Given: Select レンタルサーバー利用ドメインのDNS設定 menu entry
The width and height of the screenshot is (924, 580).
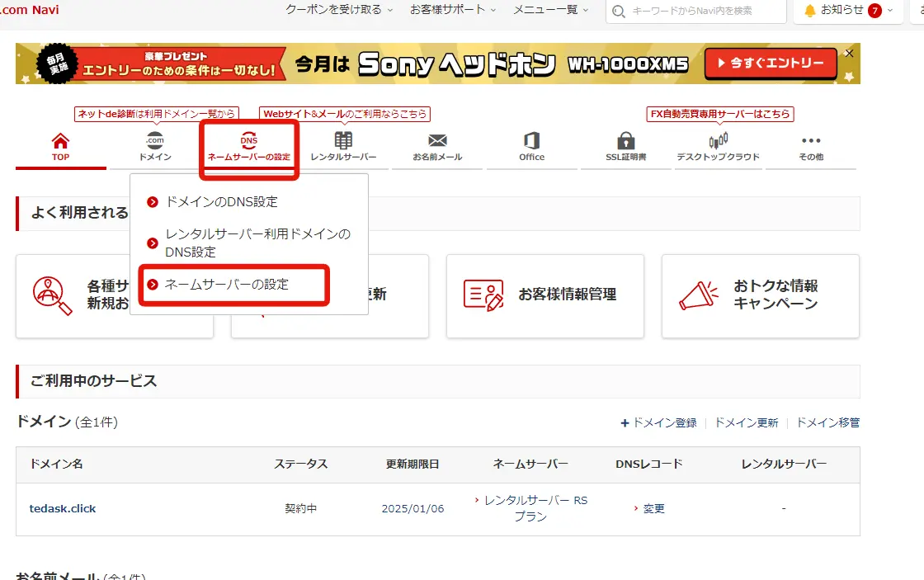Looking at the screenshot, I should pyautogui.click(x=257, y=243).
